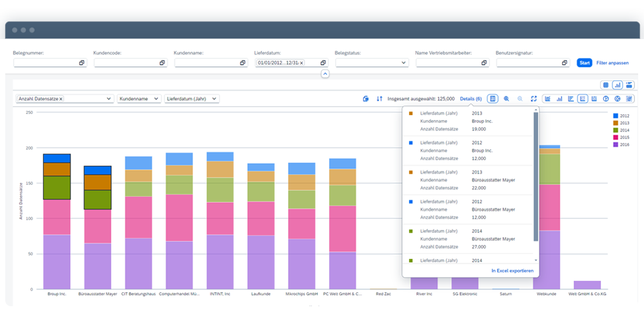This screenshot has height=312, width=644.
Task: Switch to chart and table hybrid view
Action: (629, 85)
